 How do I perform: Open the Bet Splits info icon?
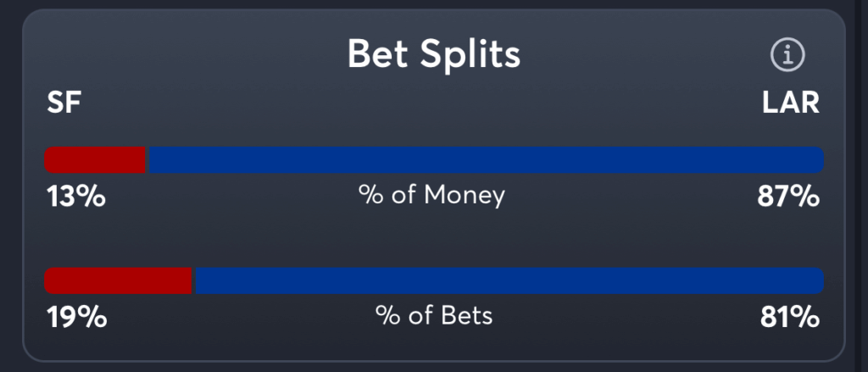tap(787, 55)
